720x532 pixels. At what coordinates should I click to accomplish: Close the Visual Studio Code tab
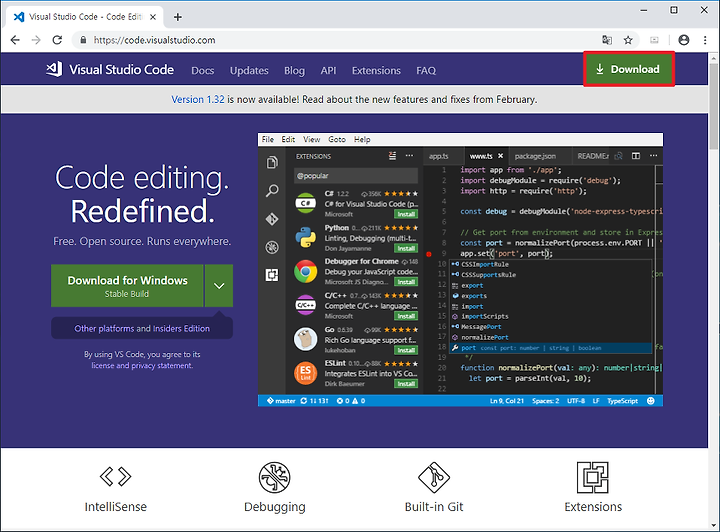point(153,17)
